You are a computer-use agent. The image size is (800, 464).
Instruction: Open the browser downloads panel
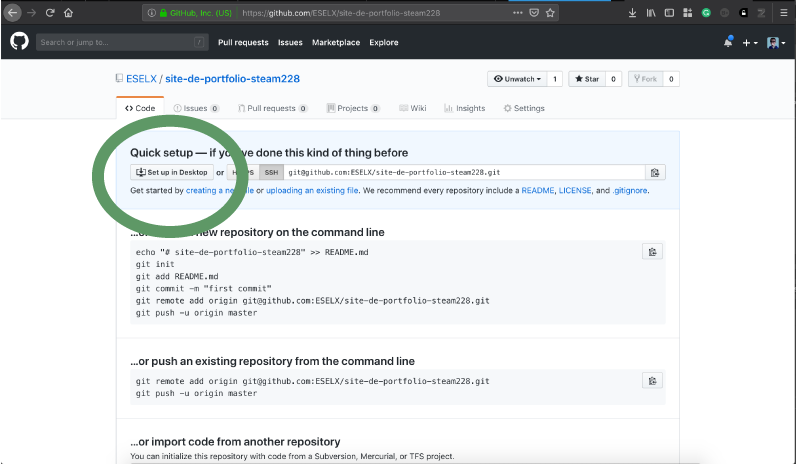(x=632, y=13)
